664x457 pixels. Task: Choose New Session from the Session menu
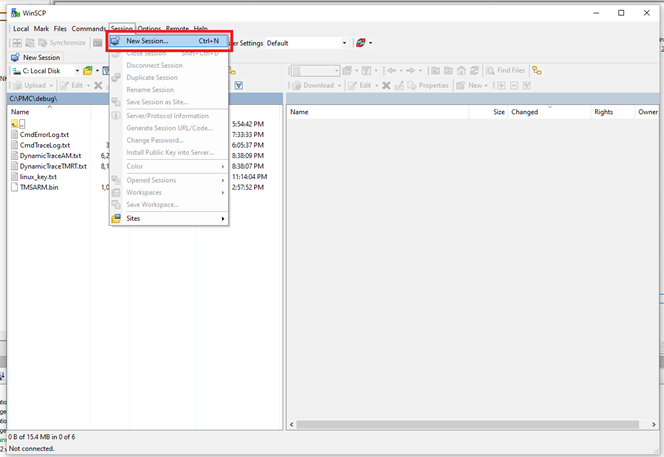click(x=147, y=41)
